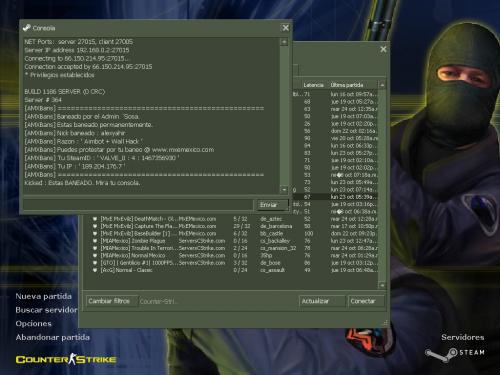Screen dimensions: 500x375
Task: Select Nueva partida menu item
Action: pyautogui.click(x=43, y=296)
